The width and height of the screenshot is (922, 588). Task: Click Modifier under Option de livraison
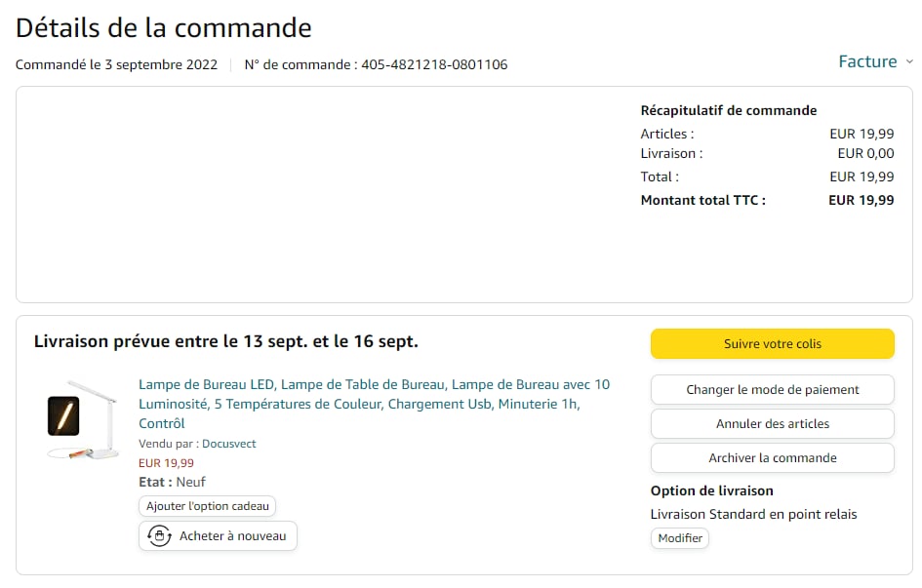click(680, 538)
